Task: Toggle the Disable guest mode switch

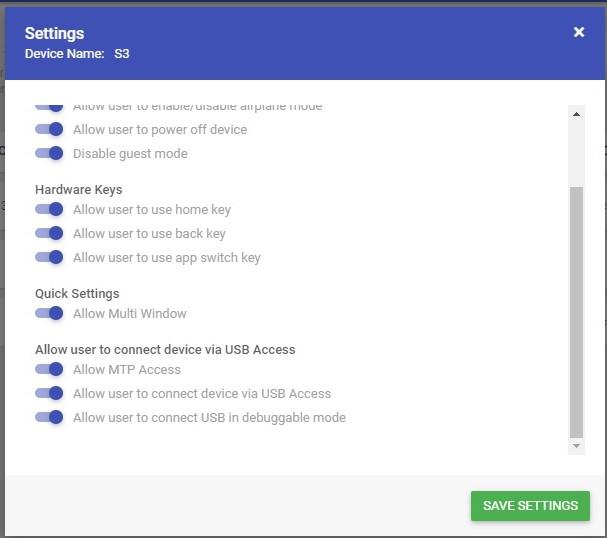Action: point(49,153)
